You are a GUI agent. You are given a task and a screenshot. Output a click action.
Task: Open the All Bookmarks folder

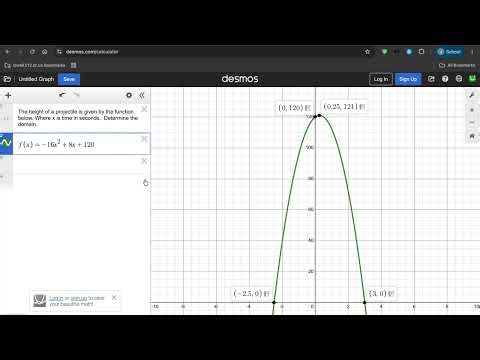click(457, 65)
